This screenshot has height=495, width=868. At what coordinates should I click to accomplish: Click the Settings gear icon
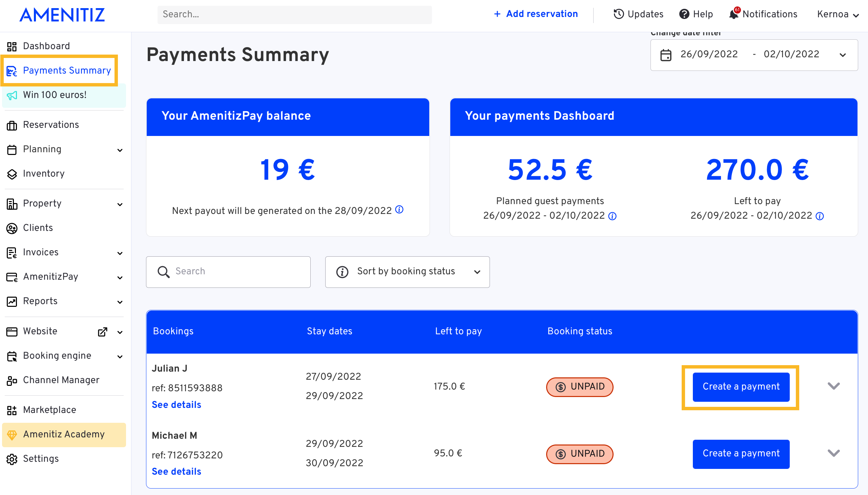(12, 460)
